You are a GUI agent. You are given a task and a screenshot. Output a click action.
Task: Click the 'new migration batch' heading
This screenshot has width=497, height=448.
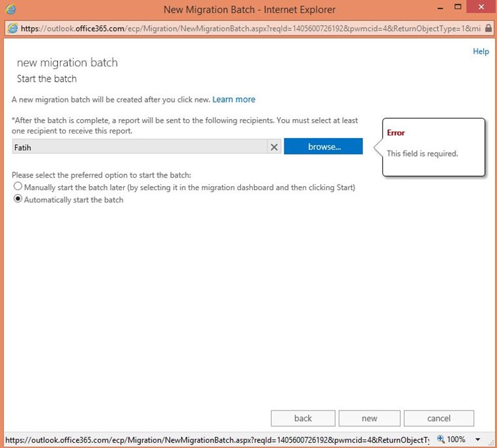tap(67, 62)
